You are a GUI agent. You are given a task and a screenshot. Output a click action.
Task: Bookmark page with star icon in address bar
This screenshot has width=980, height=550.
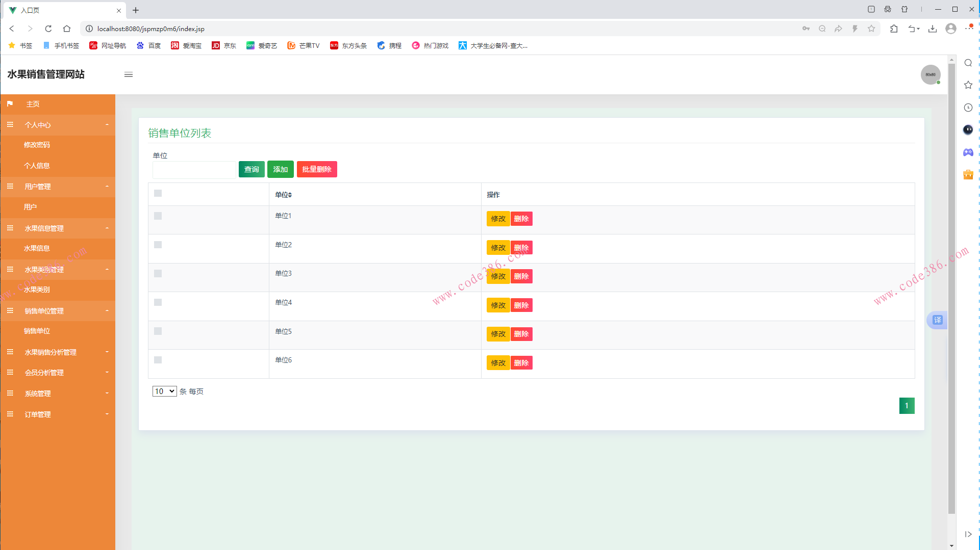[x=871, y=29]
